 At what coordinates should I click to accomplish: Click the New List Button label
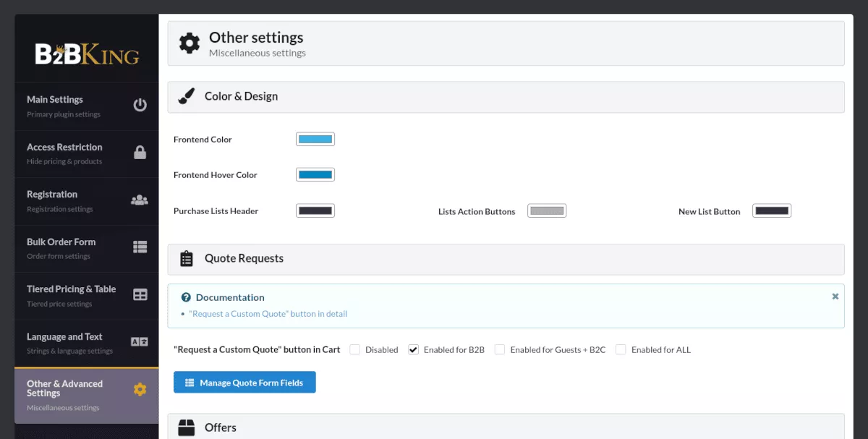click(710, 212)
